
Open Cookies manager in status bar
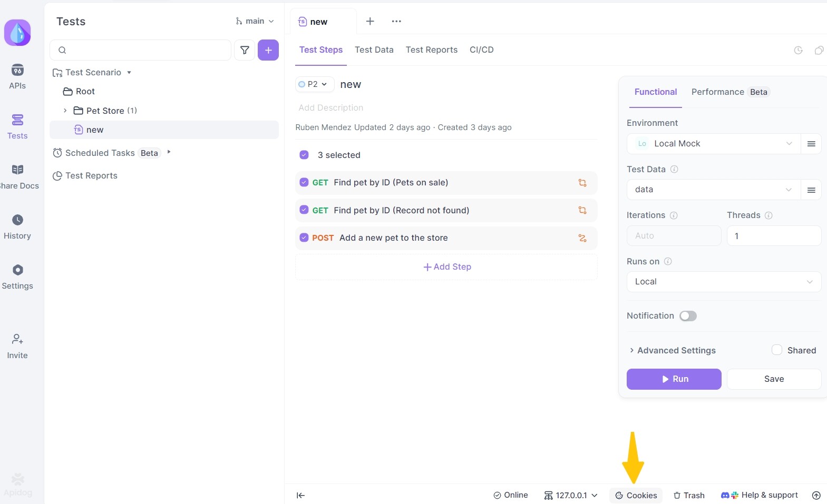636,495
